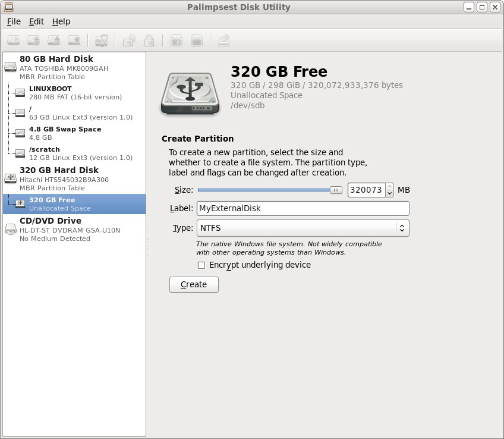504x439 pixels.
Task: Select the LINUXBOOT partition in the sidebar
Action: (x=50, y=89)
